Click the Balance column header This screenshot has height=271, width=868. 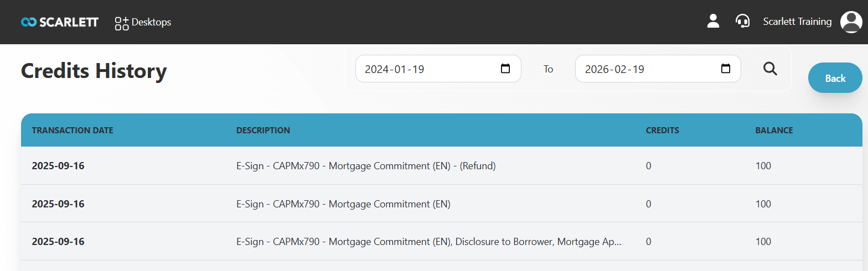tap(774, 131)
